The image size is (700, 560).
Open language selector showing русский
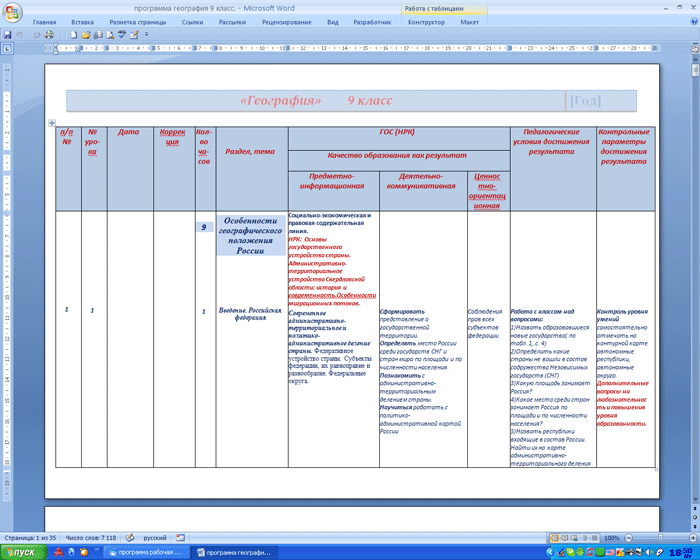[155, 537]
